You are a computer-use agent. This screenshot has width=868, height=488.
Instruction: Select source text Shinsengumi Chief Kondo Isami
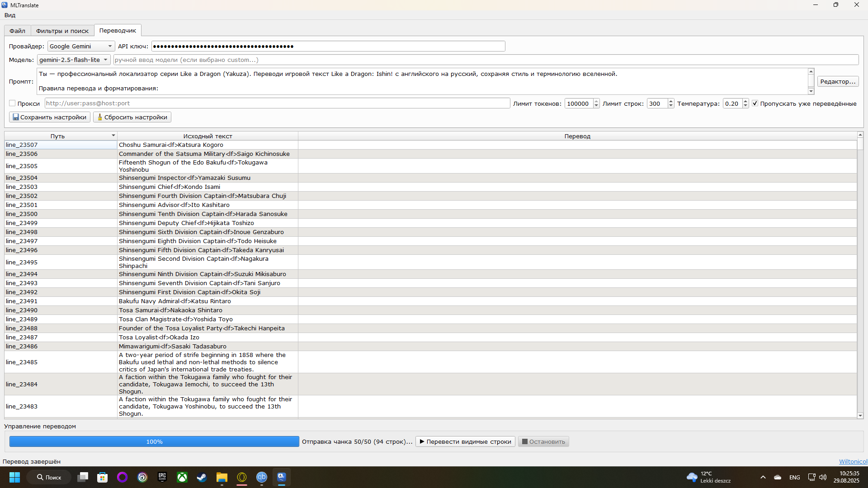(208, 187)
